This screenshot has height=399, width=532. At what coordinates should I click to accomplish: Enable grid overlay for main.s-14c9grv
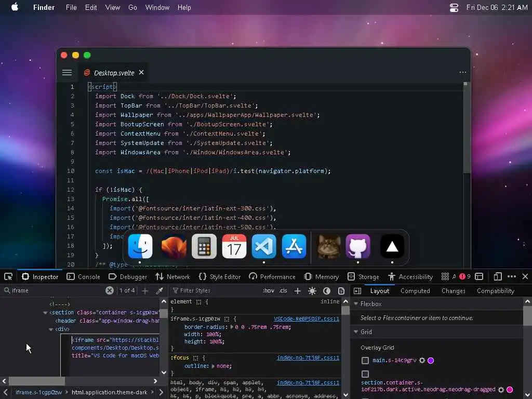point(365,361)
